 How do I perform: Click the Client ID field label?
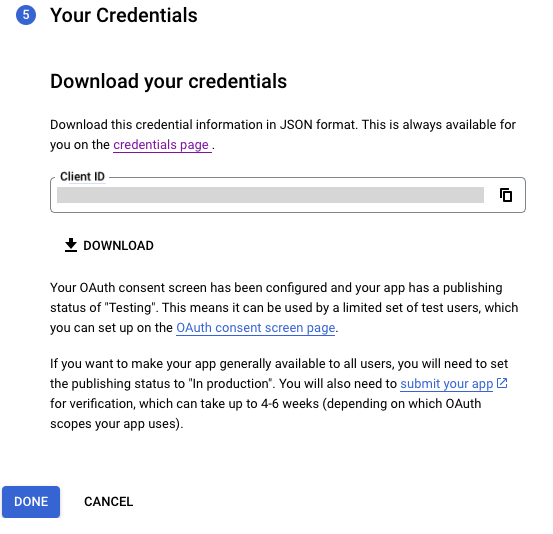83,176
